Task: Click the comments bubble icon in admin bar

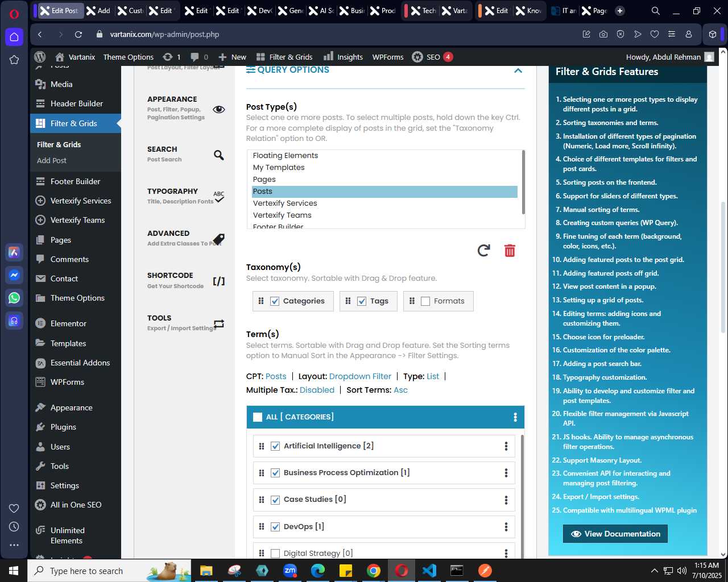Action: (195, 57)
